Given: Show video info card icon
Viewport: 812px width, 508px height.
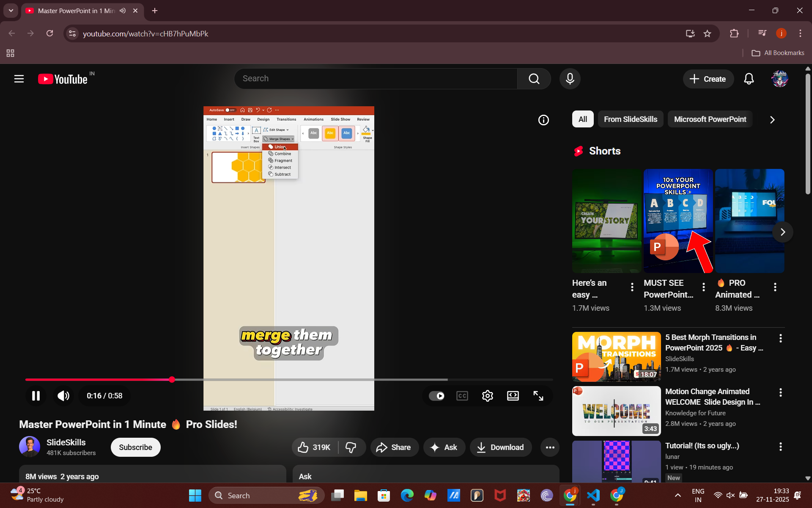Looking at the screenshot, I should click(543, 120).
